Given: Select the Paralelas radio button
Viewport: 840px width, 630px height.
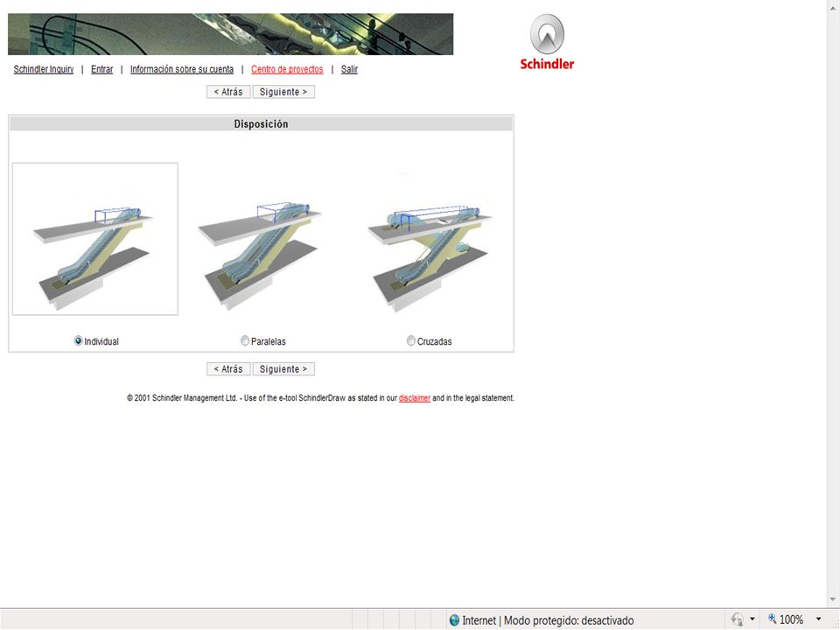Looking at the screenshot, I should click(245, 340).
